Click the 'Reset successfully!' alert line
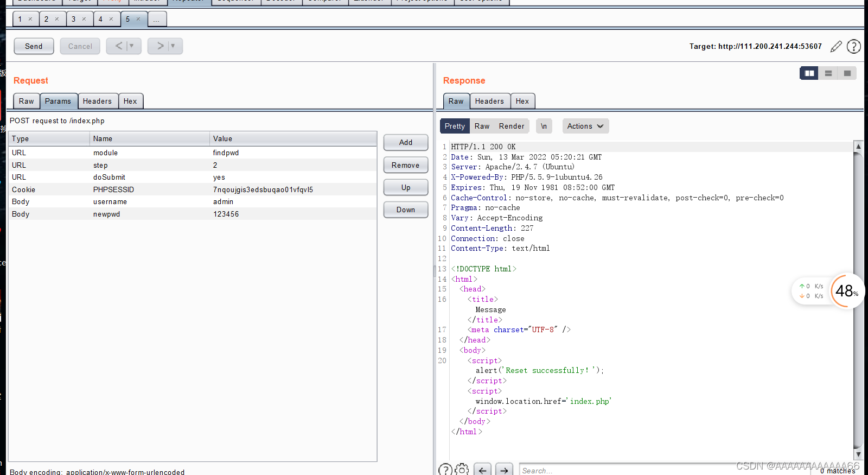 [539, 370]
